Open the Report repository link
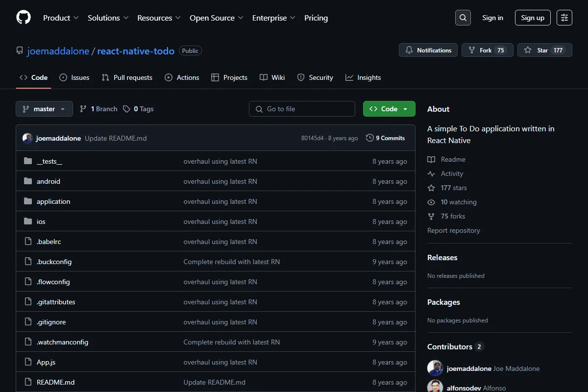 pyautogui.click(x=454, y=230)
